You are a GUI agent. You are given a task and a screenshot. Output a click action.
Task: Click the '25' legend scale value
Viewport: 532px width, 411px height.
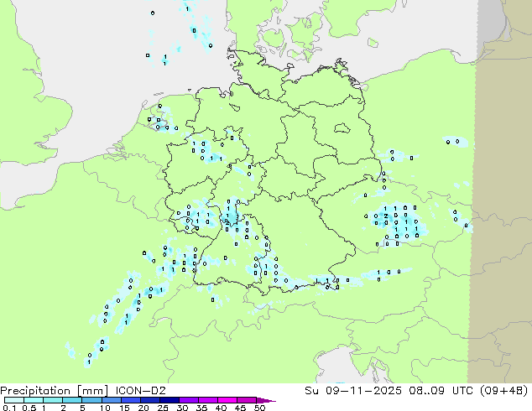coord(163,408)
